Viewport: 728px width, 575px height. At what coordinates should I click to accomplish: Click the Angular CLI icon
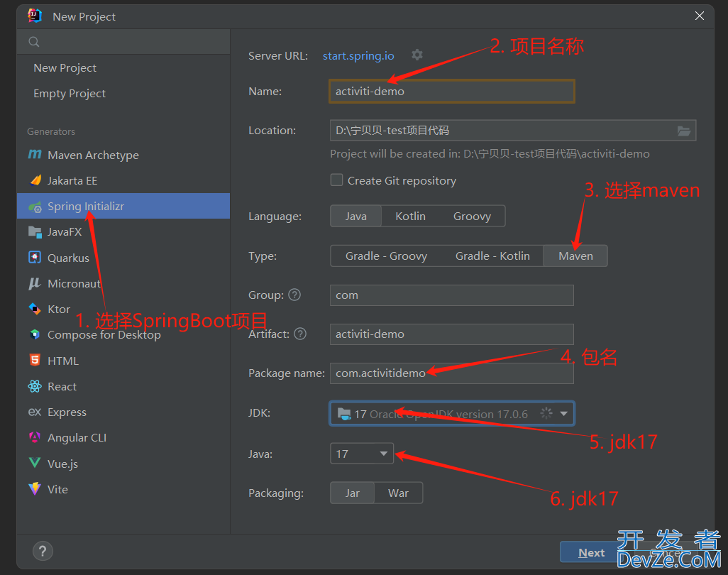click(x=35, y=437)
